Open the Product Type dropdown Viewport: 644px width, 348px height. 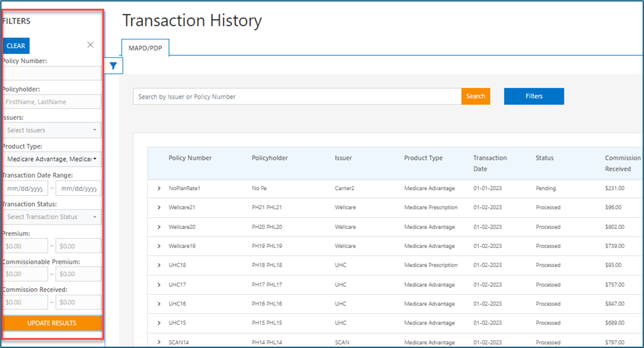coord(51,159)
